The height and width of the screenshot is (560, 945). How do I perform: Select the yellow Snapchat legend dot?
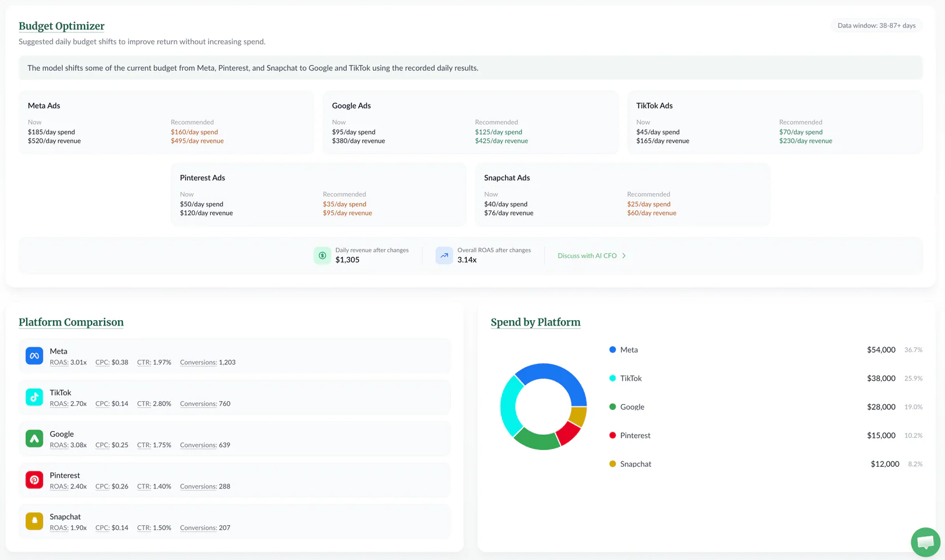point(612,464)
